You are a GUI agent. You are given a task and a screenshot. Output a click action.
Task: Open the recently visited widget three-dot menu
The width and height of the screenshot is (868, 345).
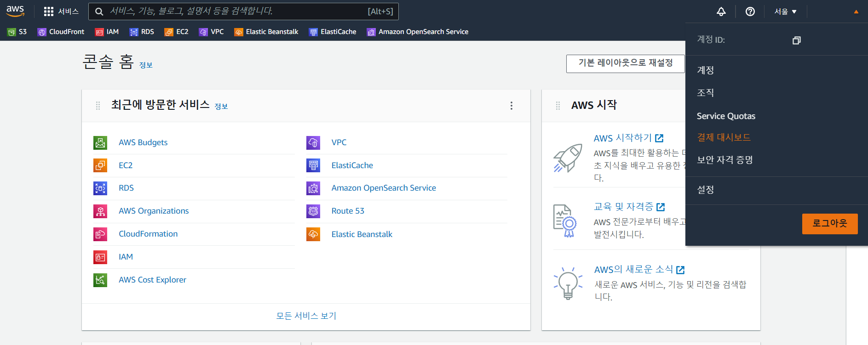(512, 106)
